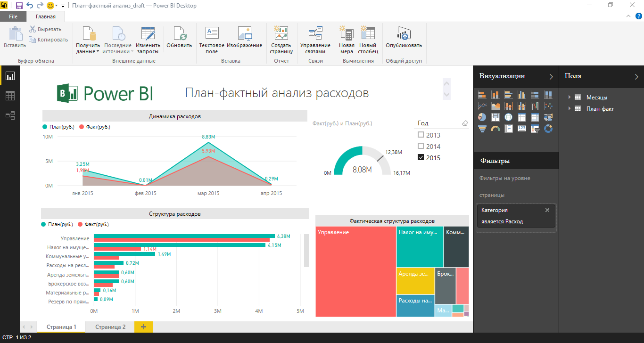
Task: Select the Pie chart visualization icon
Action: pyautogui.click(x=482, y=117)
